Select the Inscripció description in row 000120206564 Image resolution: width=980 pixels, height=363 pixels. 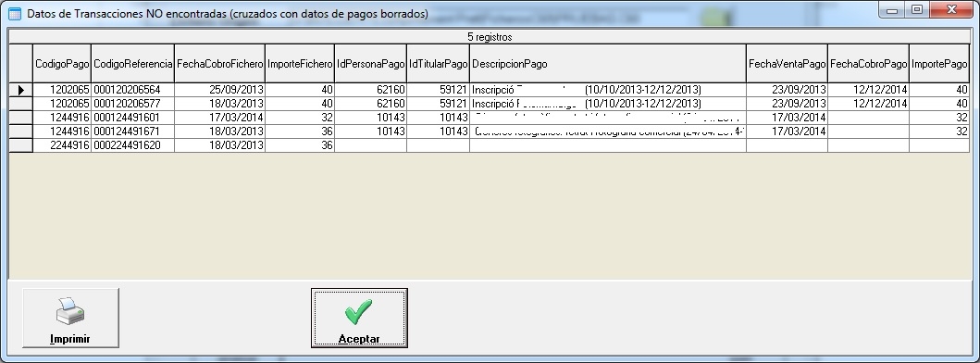tap(607, 90)
